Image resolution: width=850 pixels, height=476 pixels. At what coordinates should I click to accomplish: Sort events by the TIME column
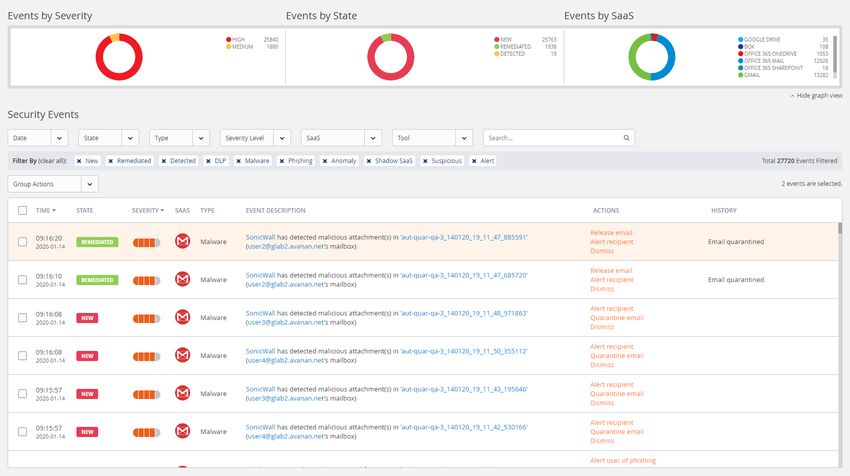pyautogui.click(x=46, y=210)
